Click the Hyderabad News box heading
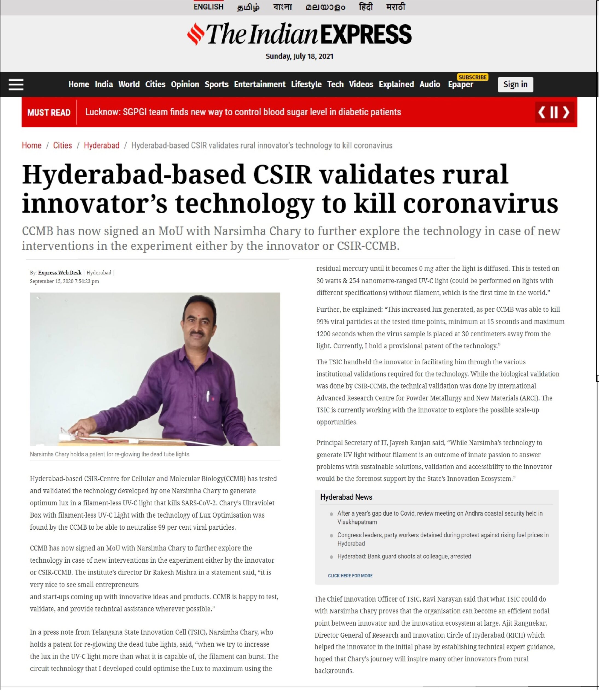The image size is (599, 700). 346,497
